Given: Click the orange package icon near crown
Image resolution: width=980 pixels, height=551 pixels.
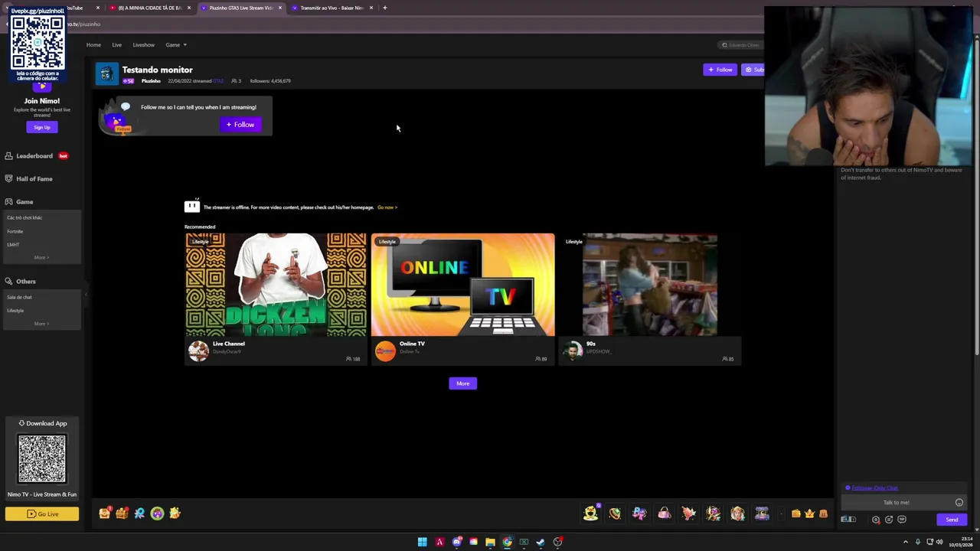Looking at the screenshot, I should pyautogui.click(x=823, y=514).
